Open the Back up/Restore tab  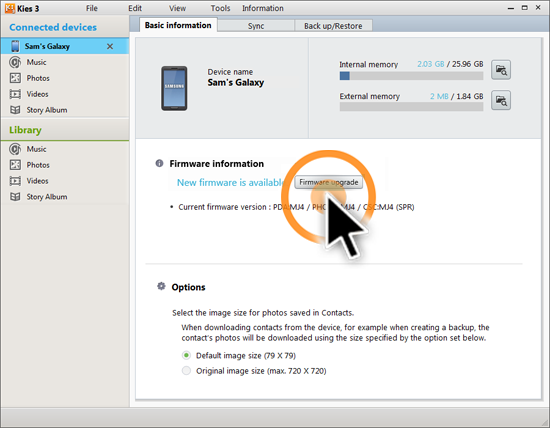pos(333,26)
